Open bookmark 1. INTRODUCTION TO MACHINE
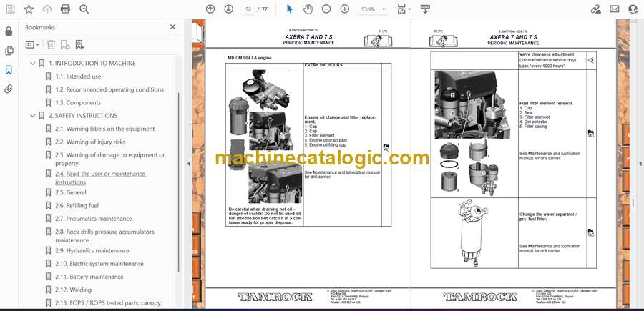This screenshot has width=644, height=311. 92,63
